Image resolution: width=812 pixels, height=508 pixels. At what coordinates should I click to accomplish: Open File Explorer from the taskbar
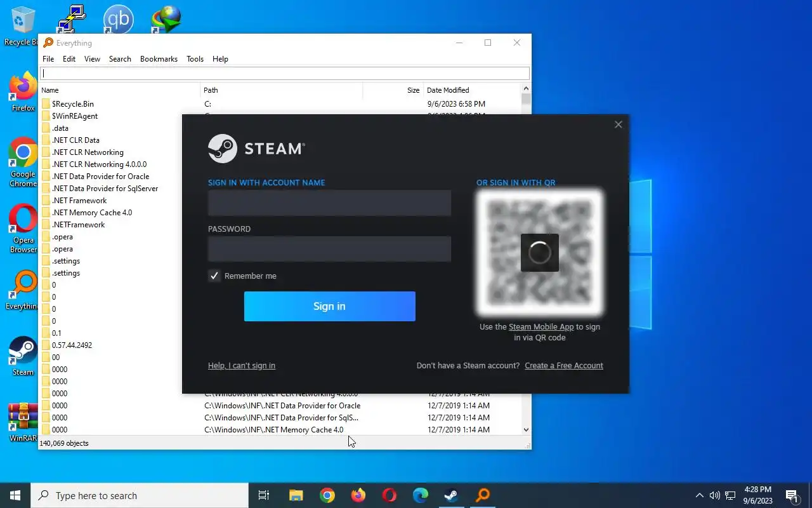[x=296, y=495]
